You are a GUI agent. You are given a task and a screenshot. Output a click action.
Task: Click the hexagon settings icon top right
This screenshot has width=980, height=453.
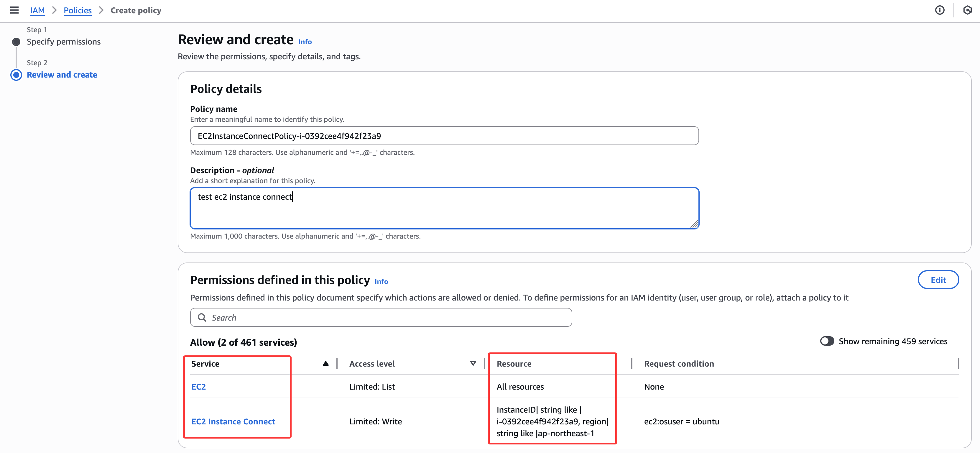[x=967, y=10]
